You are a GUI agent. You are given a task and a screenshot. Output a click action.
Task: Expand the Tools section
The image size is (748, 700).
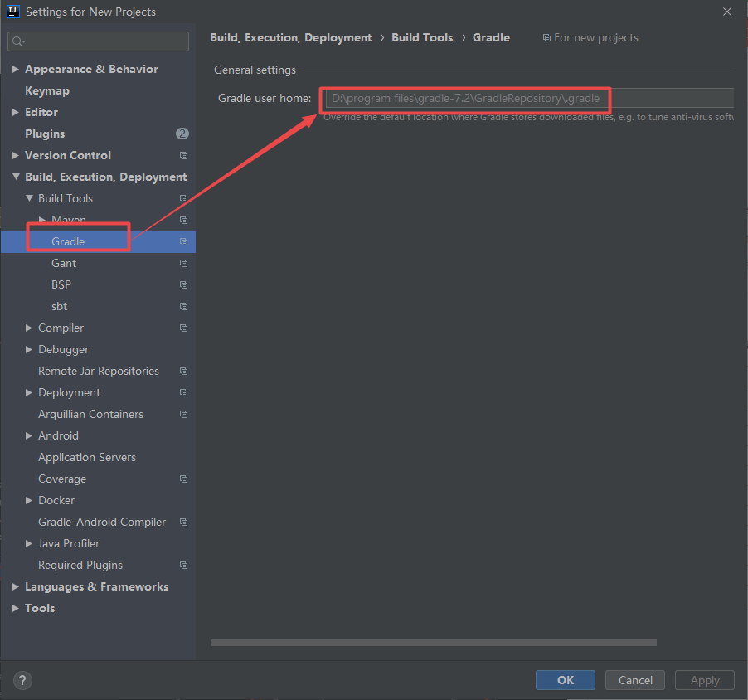[15, 608]
